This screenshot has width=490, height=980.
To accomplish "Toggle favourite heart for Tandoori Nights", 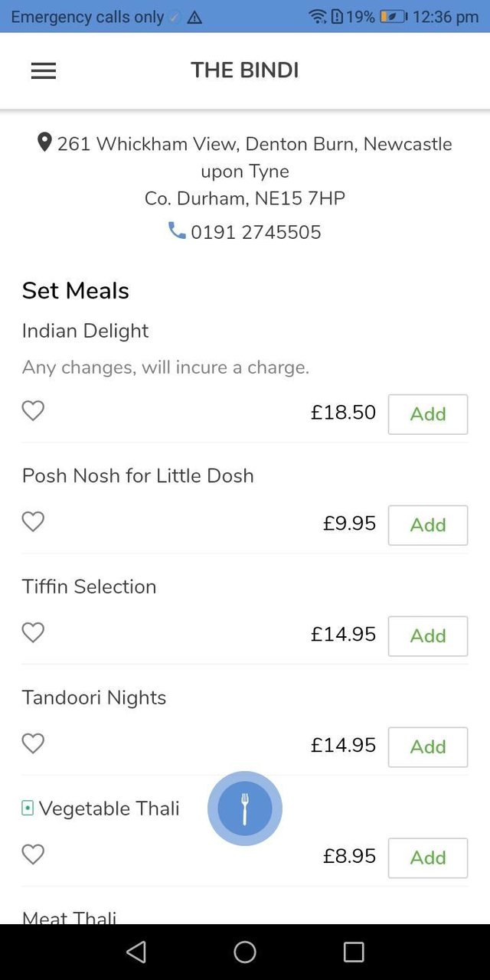I will (x=33, y=744).
